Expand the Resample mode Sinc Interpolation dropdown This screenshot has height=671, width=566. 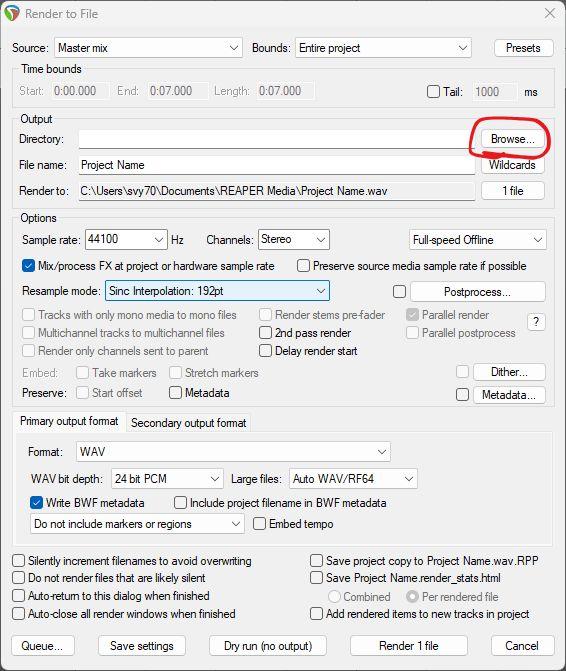coord(217,291)
